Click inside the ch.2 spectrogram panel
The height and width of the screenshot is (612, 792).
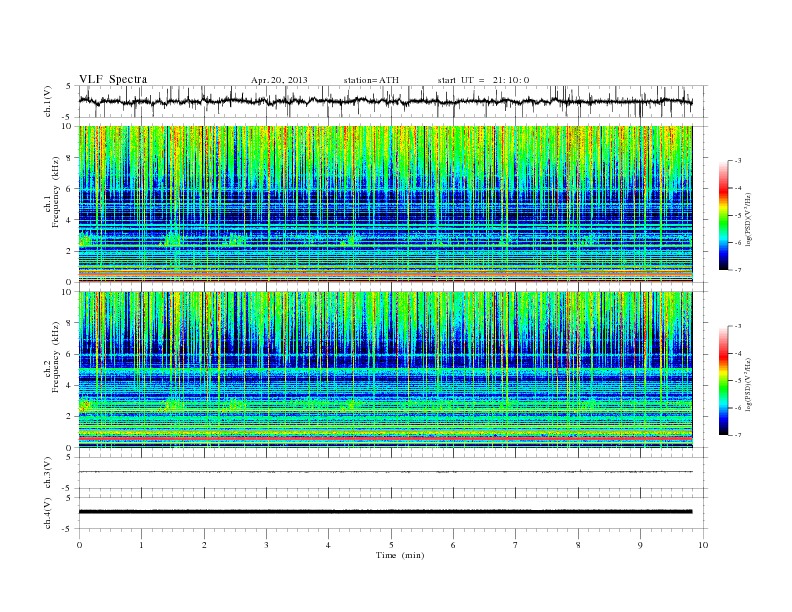[385, 370]
